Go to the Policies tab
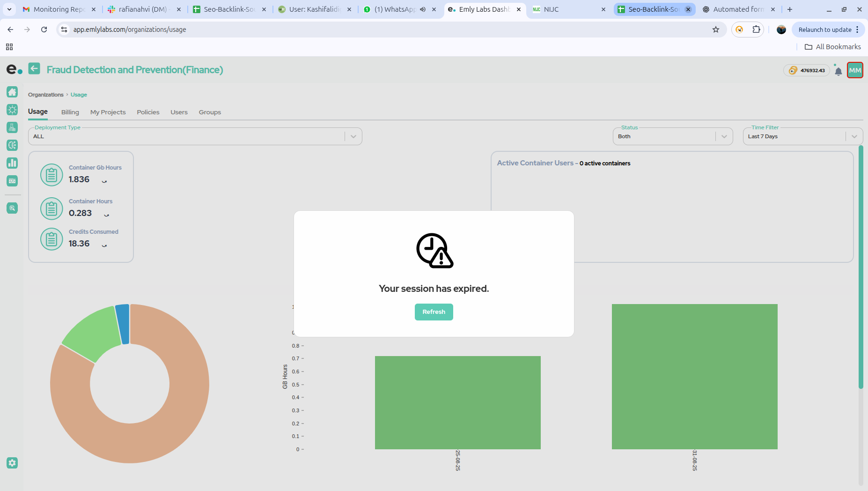The height and width of the screenshot is (491, 868). click(148, 112)
